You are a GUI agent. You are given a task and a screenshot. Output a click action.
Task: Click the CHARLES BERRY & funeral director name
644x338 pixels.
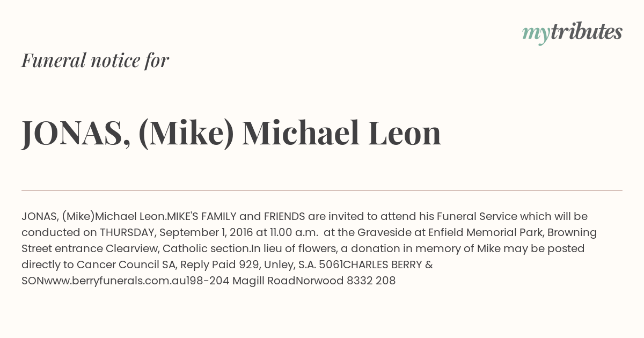point(387,264)
